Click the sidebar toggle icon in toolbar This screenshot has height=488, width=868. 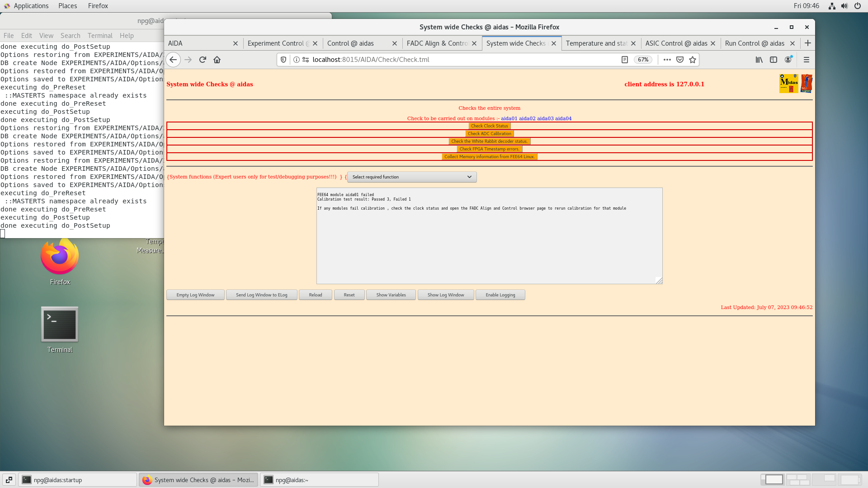pos(774,60)
